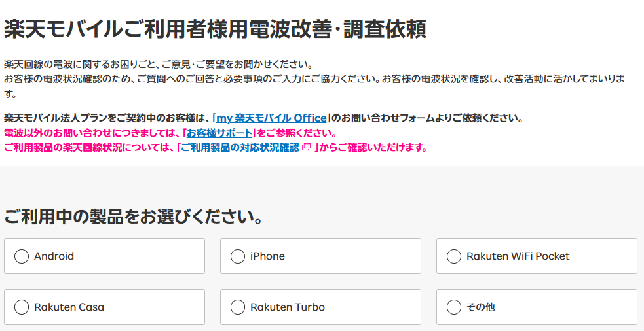
Task: Click the その他 label text
Action: coord(480,307)
